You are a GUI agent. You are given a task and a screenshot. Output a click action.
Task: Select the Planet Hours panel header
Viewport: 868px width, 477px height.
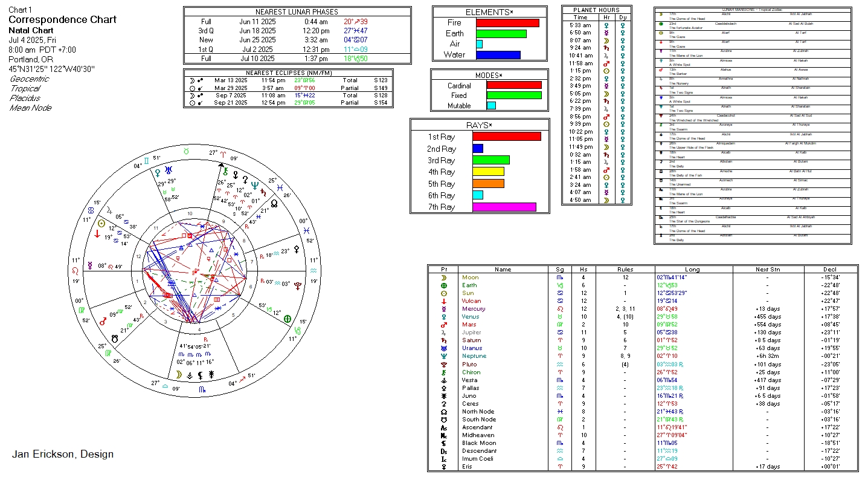pos(596,10)
